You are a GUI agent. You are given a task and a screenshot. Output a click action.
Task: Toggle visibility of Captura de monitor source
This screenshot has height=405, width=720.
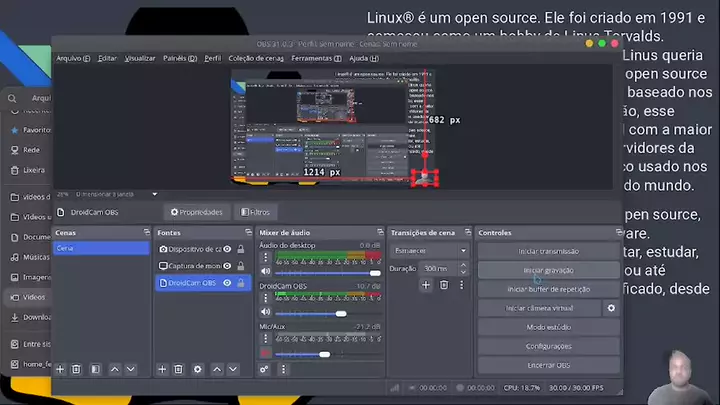pos(227,266)
